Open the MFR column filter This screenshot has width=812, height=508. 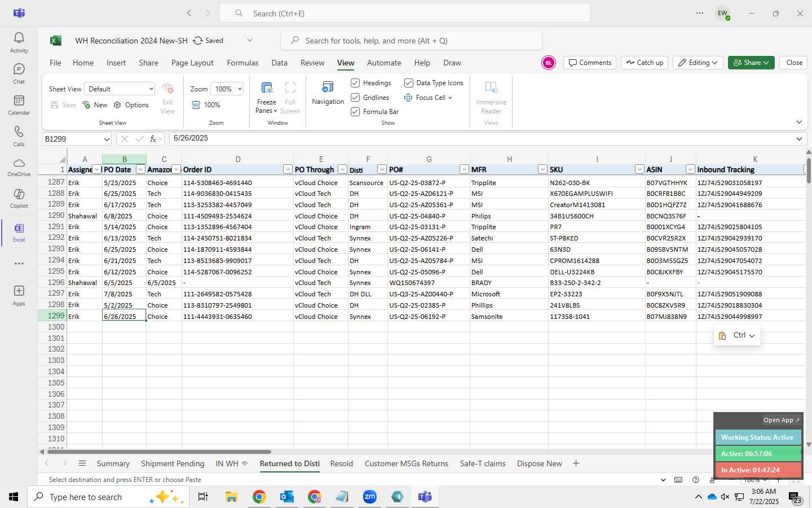[542, 170]
